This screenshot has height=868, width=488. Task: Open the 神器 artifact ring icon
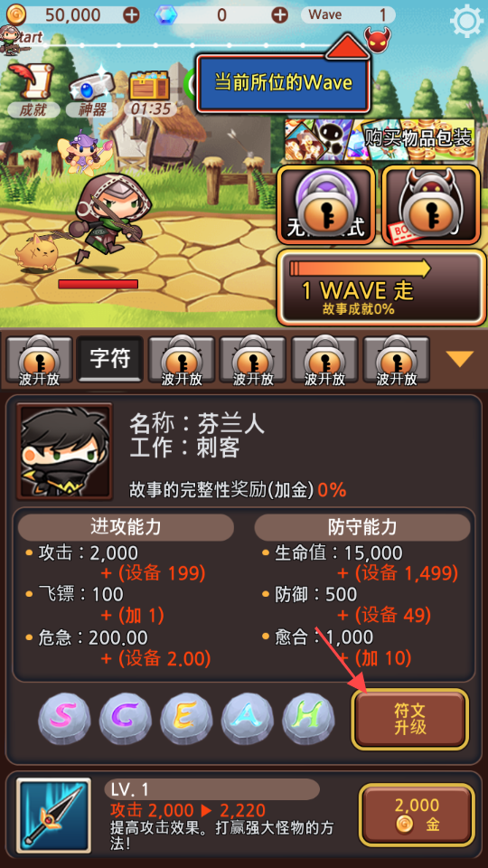91,90
